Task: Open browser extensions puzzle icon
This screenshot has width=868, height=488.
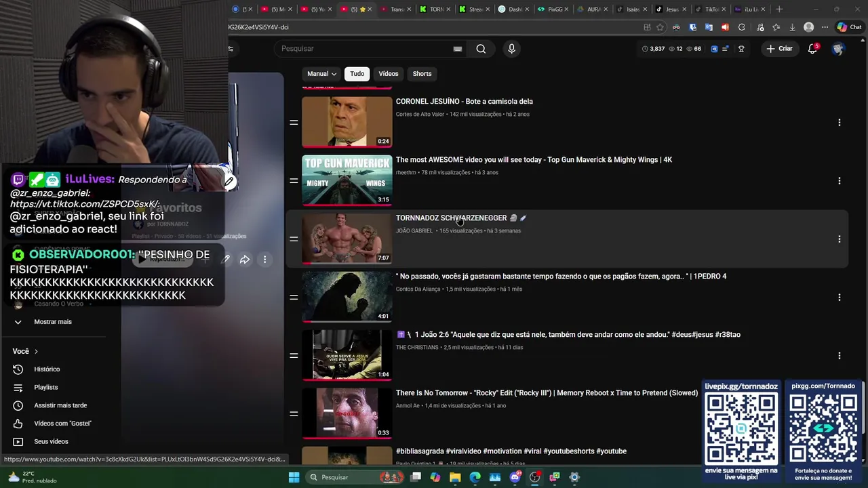Action: (x=741, y=27)
